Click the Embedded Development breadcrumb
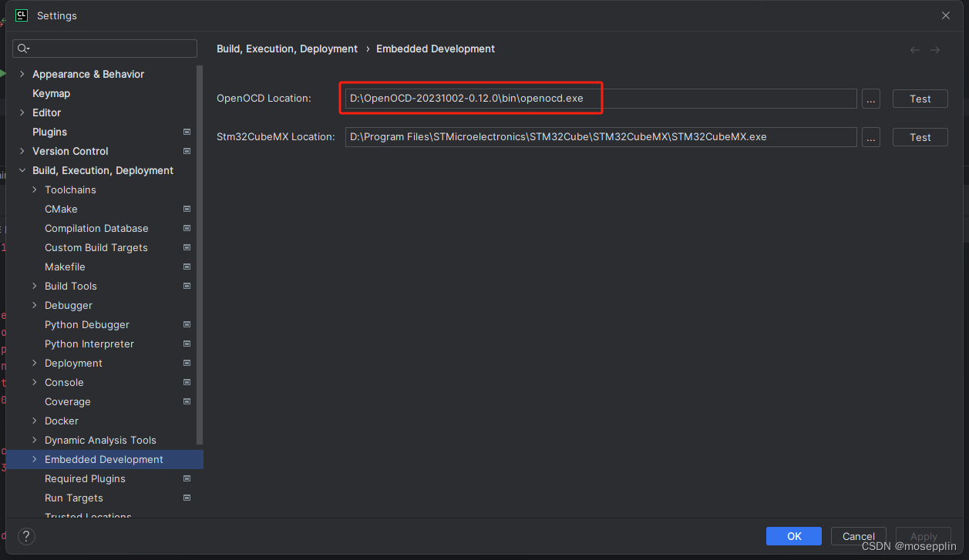The image size is (969, 560). (435, 49)
